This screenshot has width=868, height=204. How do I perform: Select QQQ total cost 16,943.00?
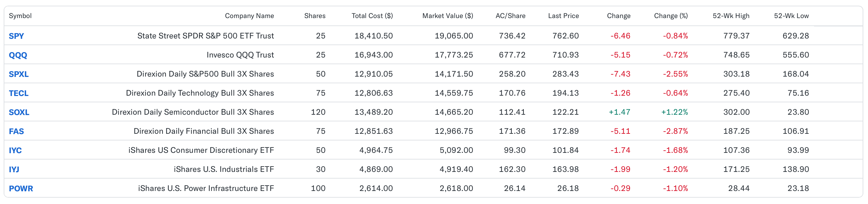tap(373, 55)
